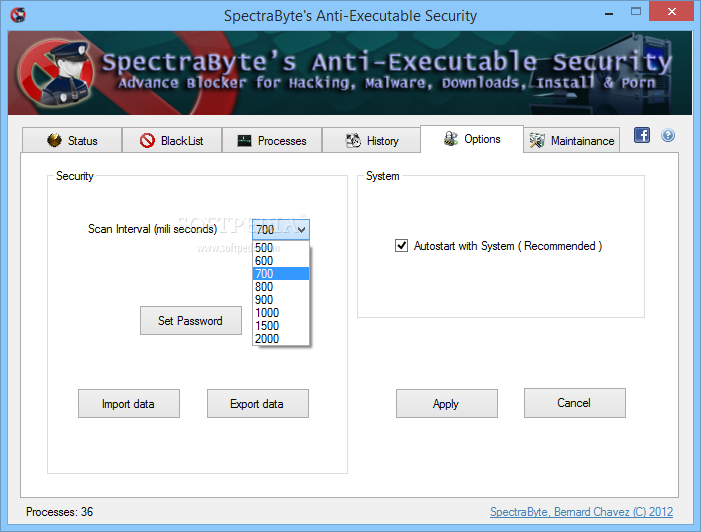
Task: Select the highlighted 700 interval option
Action: pos(281,274)
